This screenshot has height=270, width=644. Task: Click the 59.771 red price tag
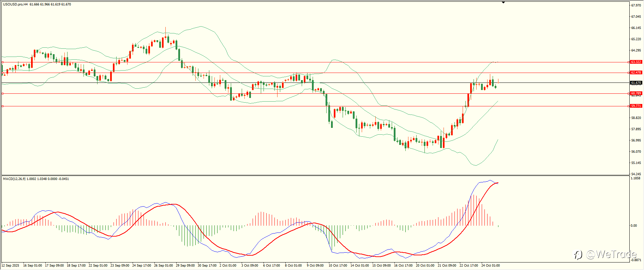(x=636, y=106)
